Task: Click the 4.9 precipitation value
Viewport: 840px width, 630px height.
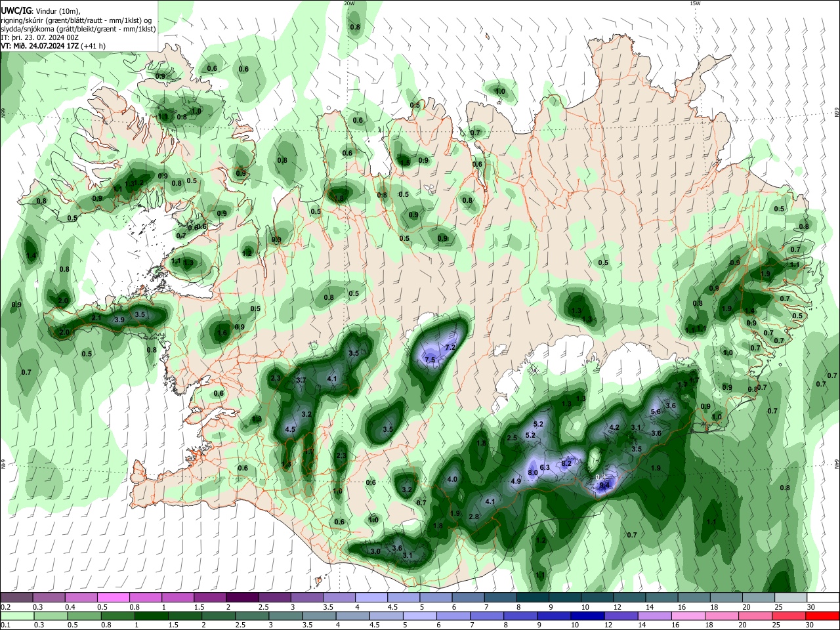Action: (x=515, y=481)
